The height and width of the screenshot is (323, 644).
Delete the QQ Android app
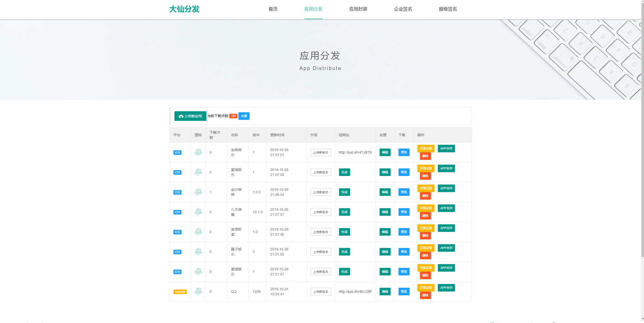click(x=425, y=295)
